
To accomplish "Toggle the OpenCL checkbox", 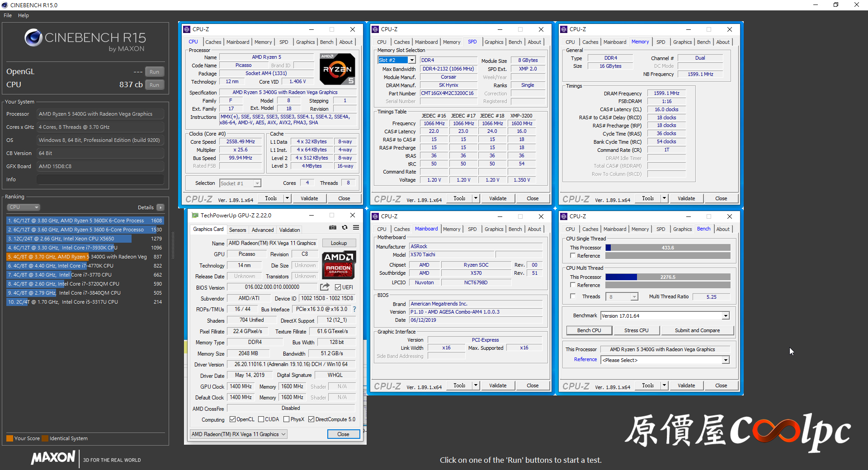I will [232, 419].
